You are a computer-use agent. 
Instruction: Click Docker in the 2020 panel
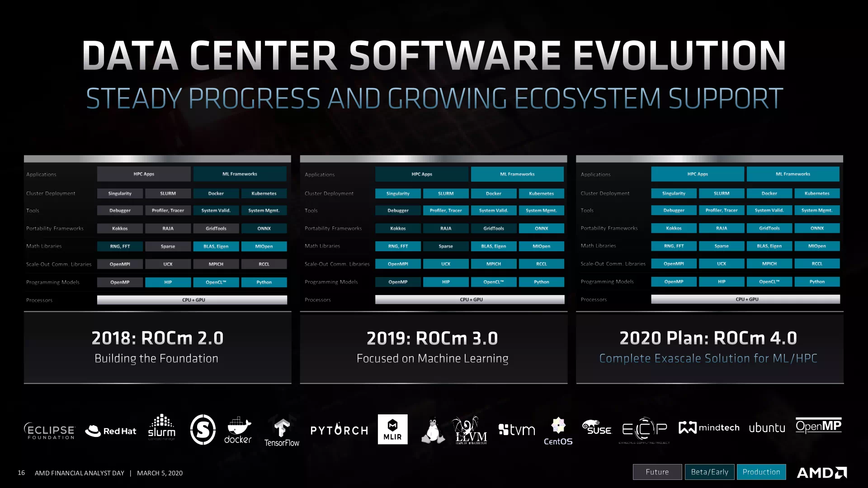(769, 193)
